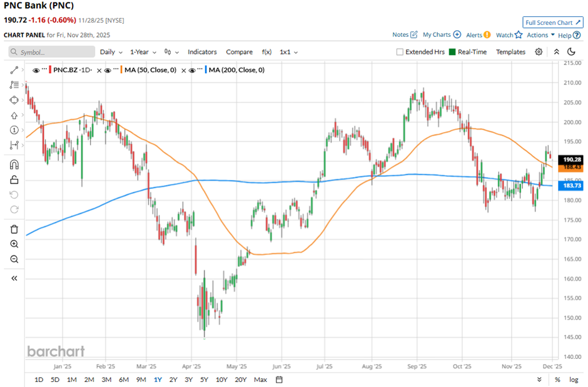
Task: Expand the 1-Year period dropdown
Action: (144, 52)
